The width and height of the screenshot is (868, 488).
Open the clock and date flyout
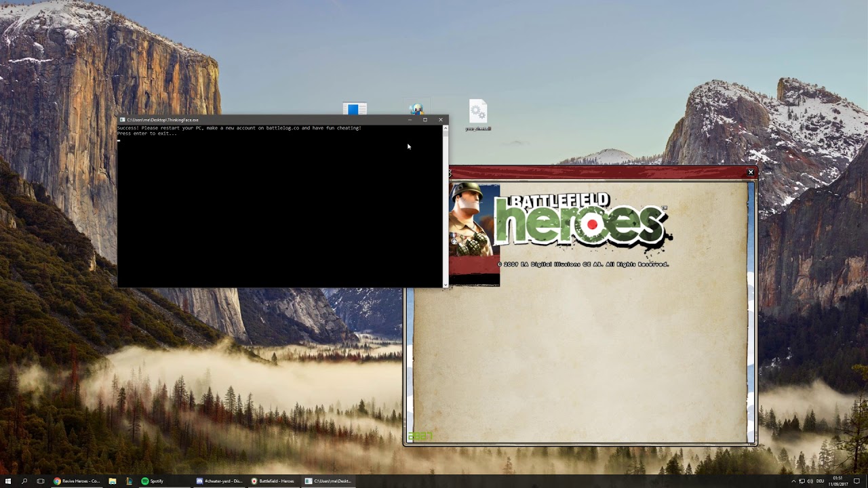pos(838,481)
